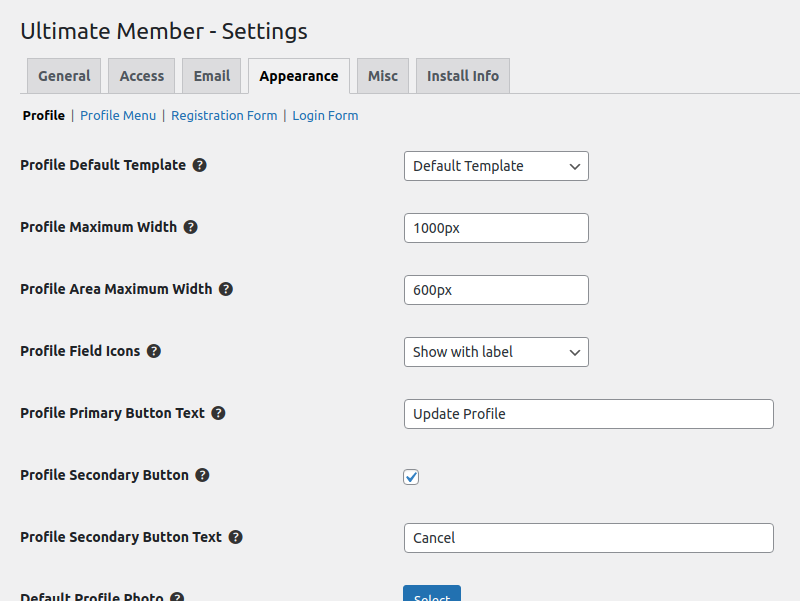This screenshot has width=800, height=601.
Task: Click the Profile Maximum Width label
Action: coord(98,227)
